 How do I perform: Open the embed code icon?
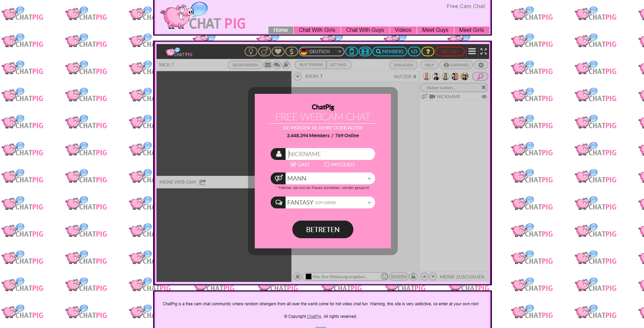click(x=414, y=52)
